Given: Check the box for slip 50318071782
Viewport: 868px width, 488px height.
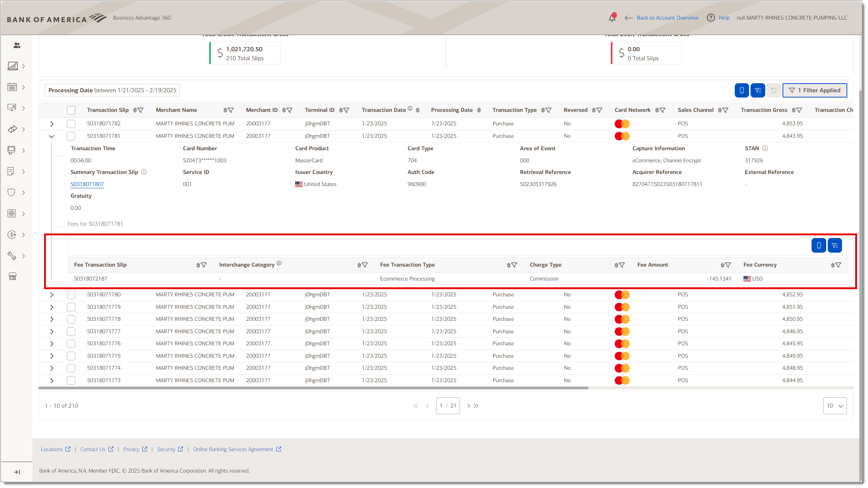Looking at the screenshot, I should pyautogui.click(x=71, y=124).
